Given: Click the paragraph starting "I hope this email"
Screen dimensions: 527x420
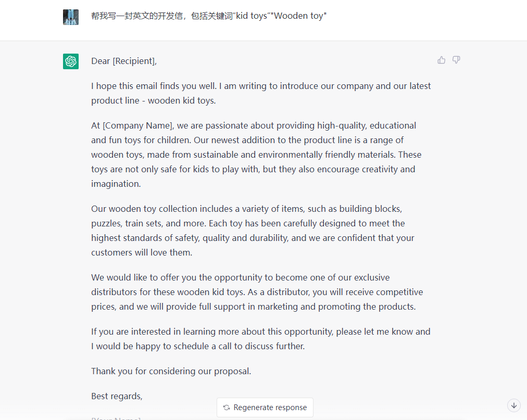Looking at the screenshot, I should coord(261,93).
